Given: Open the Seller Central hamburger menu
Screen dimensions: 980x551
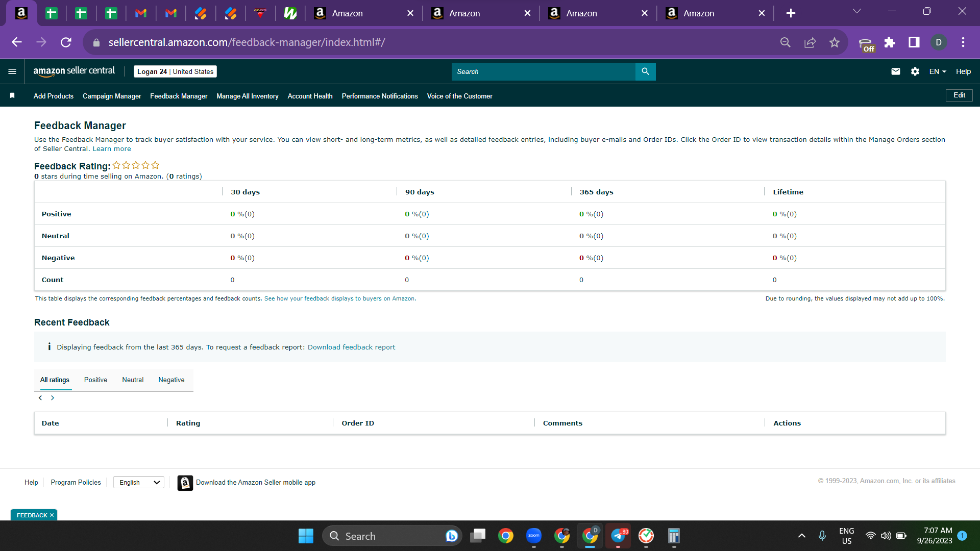Looking at the screenshot, I should (x=12, y=71).
